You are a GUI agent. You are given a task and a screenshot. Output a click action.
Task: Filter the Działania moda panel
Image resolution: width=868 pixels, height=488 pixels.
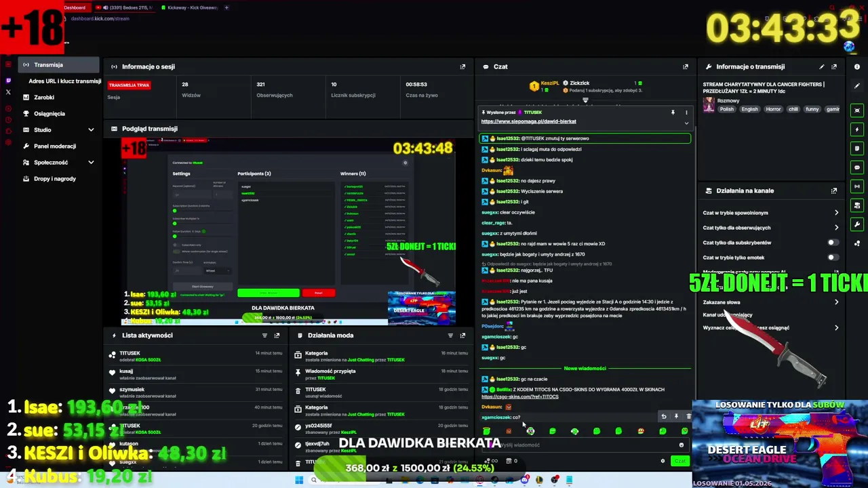tap(450, 335)
